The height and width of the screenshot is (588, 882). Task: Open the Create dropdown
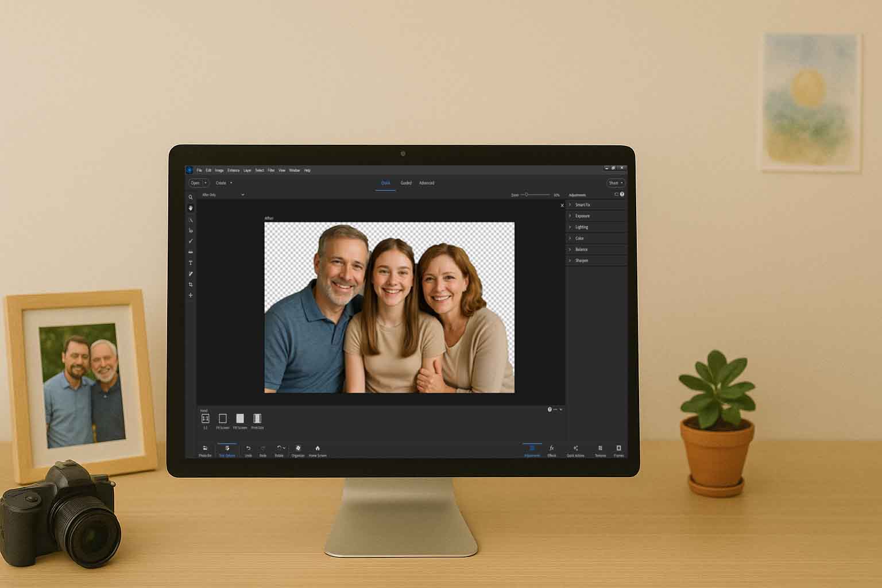pos(223,183)
